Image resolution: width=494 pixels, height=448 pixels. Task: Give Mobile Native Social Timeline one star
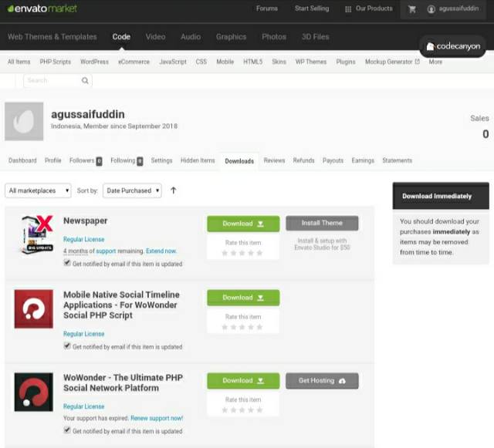tap(225, 327)
